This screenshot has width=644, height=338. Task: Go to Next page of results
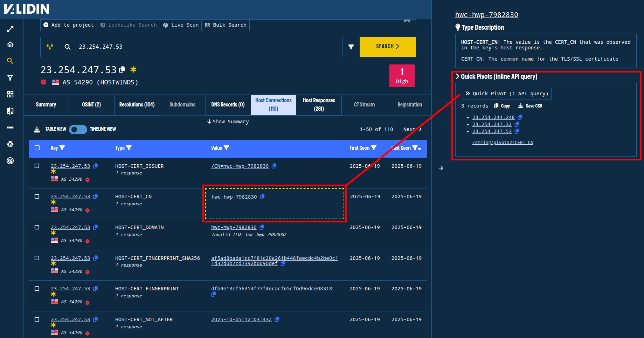pos(413,129)
